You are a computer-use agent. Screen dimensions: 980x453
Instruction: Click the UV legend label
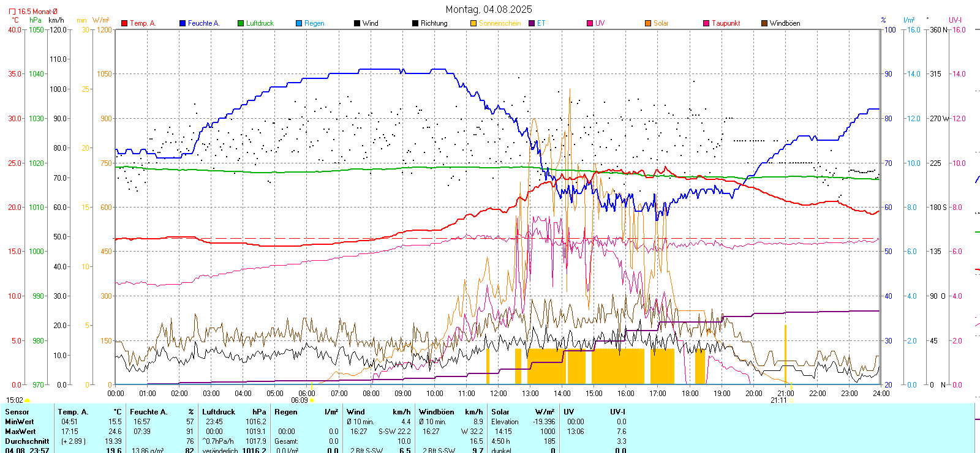tap(600, 23)
